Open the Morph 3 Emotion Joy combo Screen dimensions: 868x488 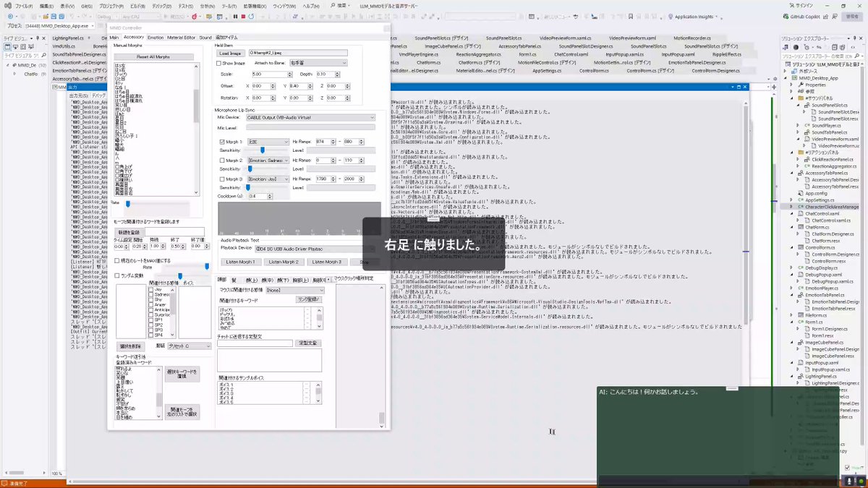click(x=268, y=179)
